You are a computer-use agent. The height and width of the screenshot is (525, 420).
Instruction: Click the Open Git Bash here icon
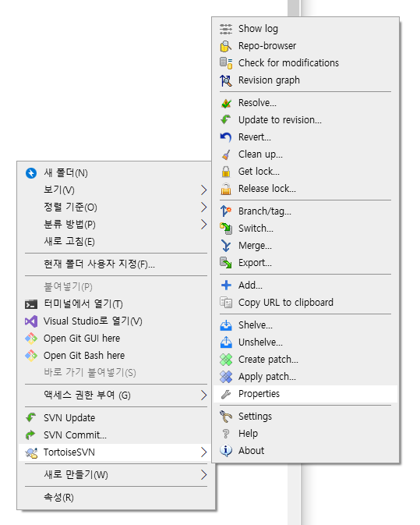tap(31, 356)
